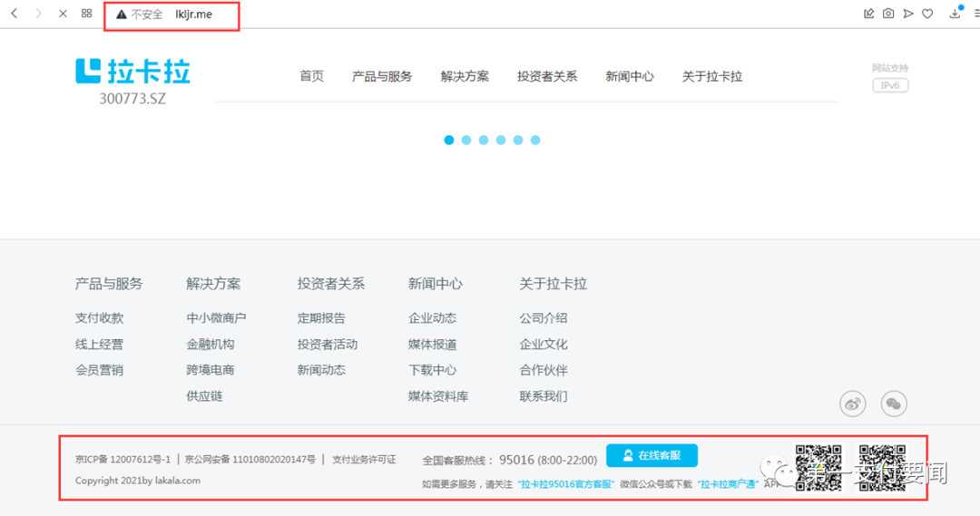Click the 新闻中心 footer column heading

pos(435,284)
